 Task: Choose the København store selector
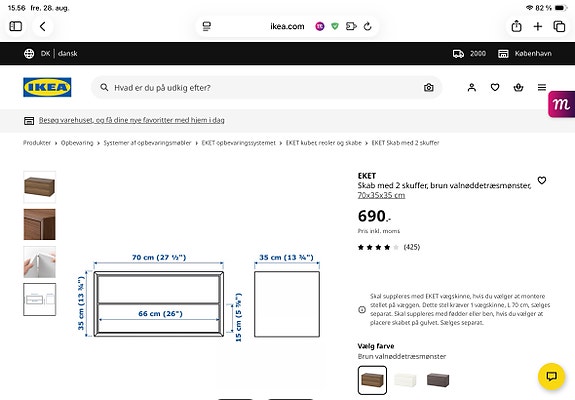tap(524, 54)
